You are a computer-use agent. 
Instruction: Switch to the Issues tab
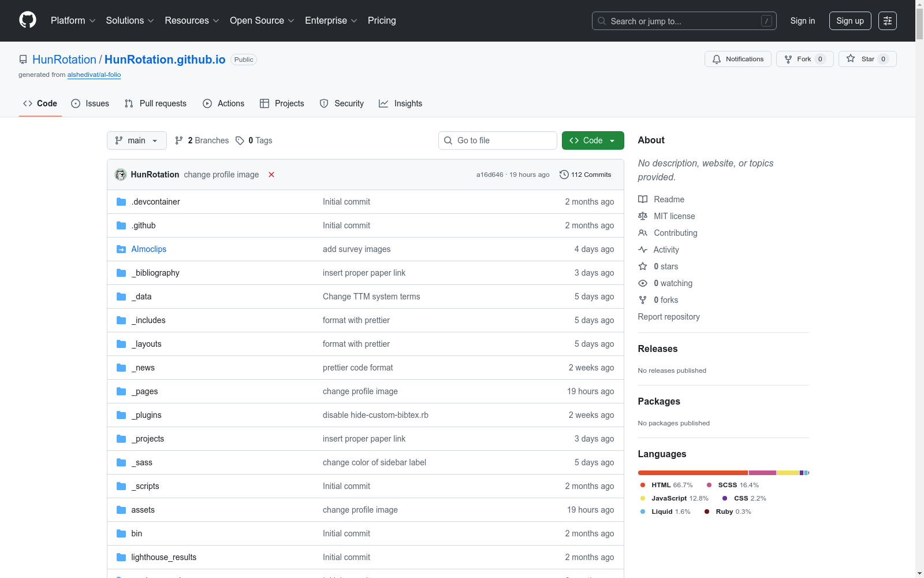tap(90, 103)
